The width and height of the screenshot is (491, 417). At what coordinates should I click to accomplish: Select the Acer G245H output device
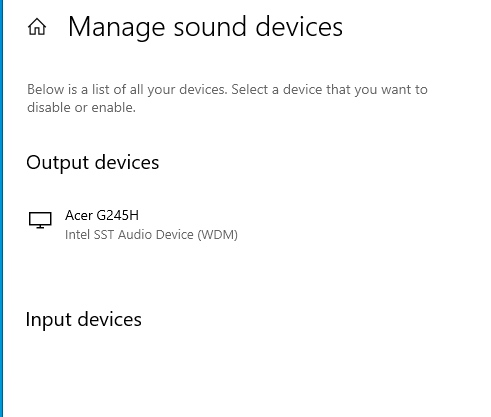pos(133,225)
